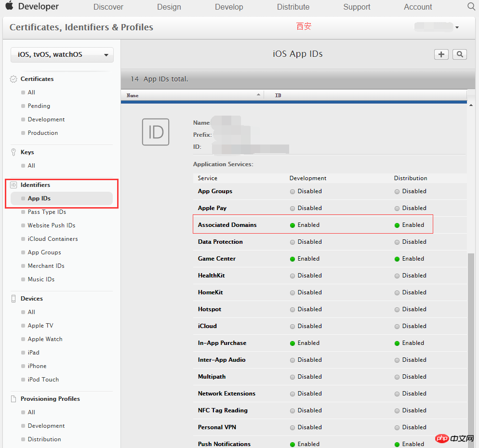Image resolution: width=479 pixels, height=448 pixels.
Task: Click the Inter-App Audio service name
Action: click(x=222, y=360)
